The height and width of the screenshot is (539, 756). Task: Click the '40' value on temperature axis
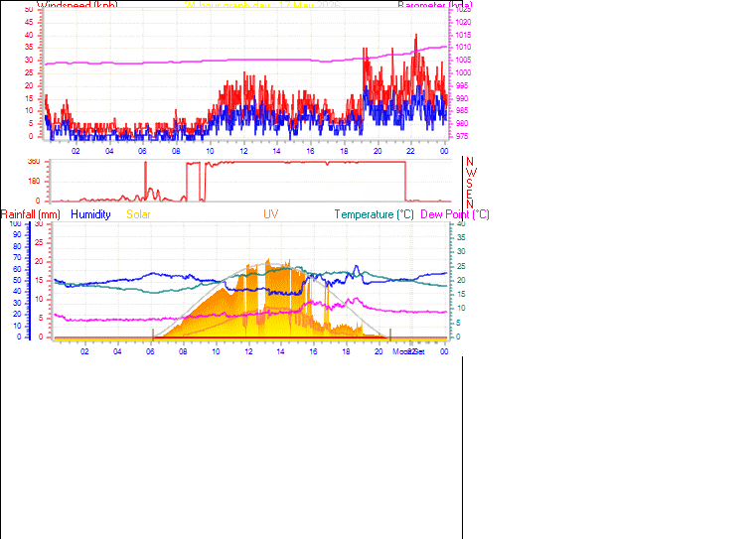tap(461, 224)
